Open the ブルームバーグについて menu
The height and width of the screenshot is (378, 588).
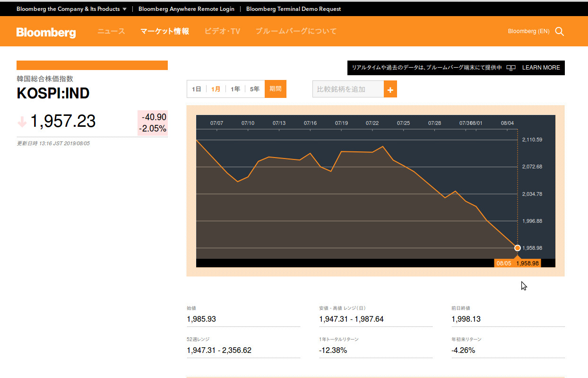296,31
